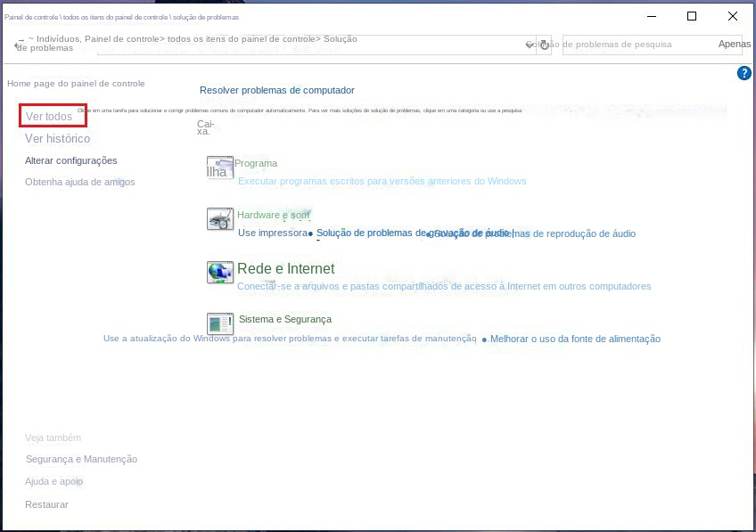Open Home page do painel de controle
This screenshot has width=756, height=532.
tap(76, 84)
